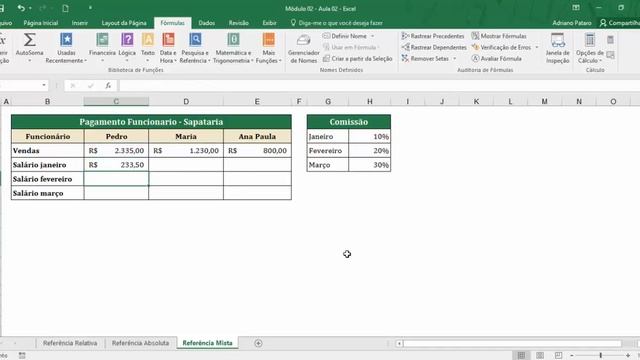Click the horizontal scrollbar track
Screen dimensions: 640x360
point(512,343)
